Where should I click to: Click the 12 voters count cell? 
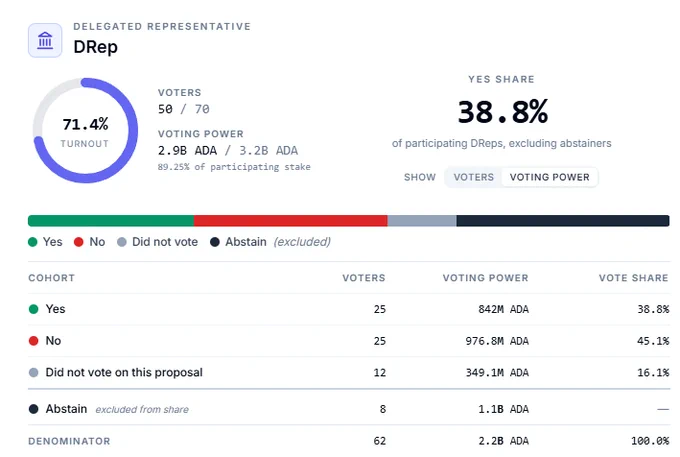click(379, 373)
